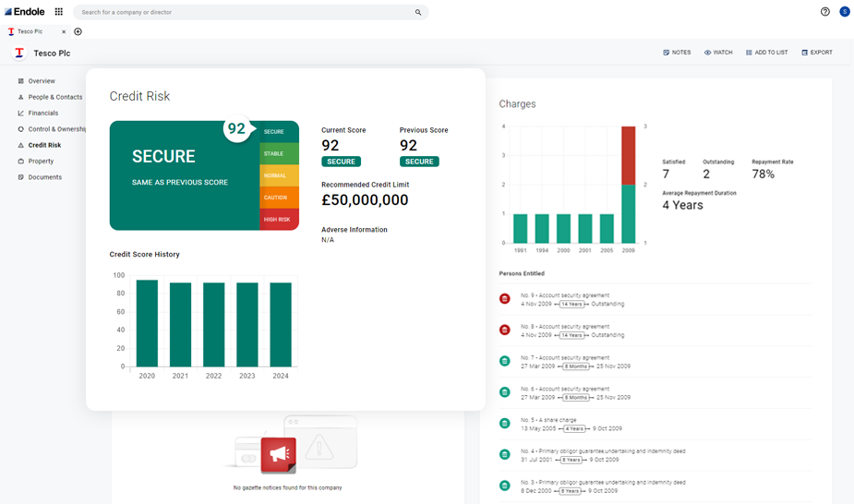The image size is (854, 504).
Task: Open People & Contacts section
Action: click(55, 97)
